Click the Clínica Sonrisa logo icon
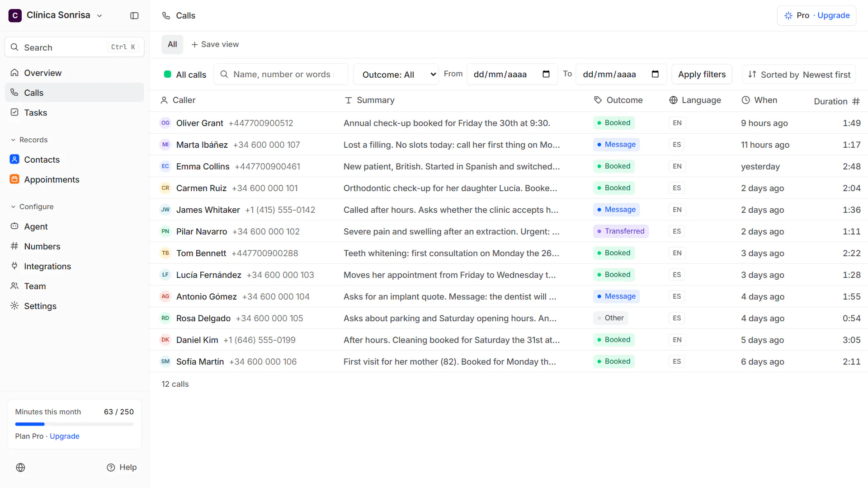Viewport: 868px width, 488px height. (15, 15)
